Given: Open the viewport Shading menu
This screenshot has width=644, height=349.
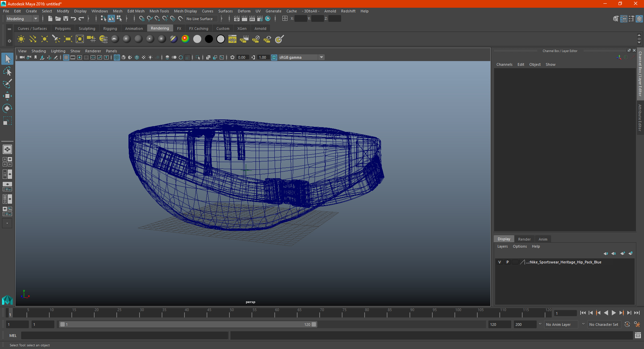Looking at the screenshot, I should click(39, 51).
